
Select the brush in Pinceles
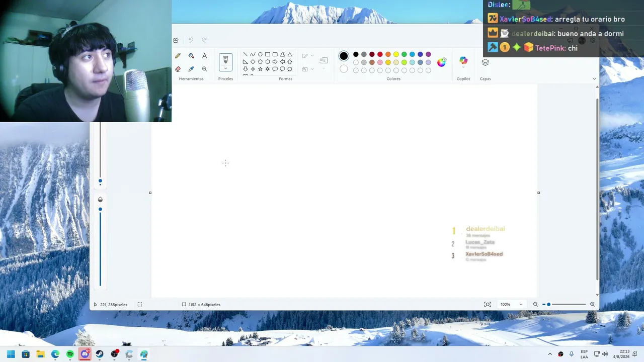(225, 59)
